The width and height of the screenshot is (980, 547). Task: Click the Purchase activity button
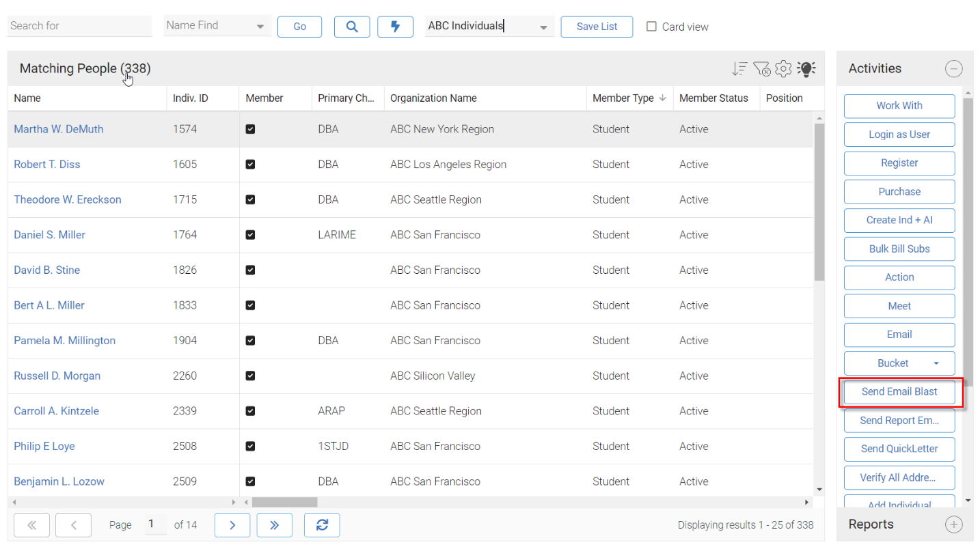(x=899, y=192)
